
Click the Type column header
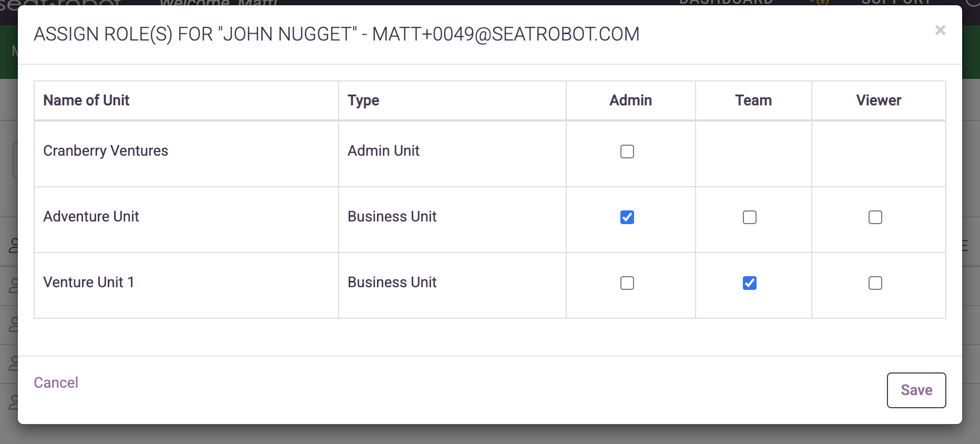[x=363, y=100]
